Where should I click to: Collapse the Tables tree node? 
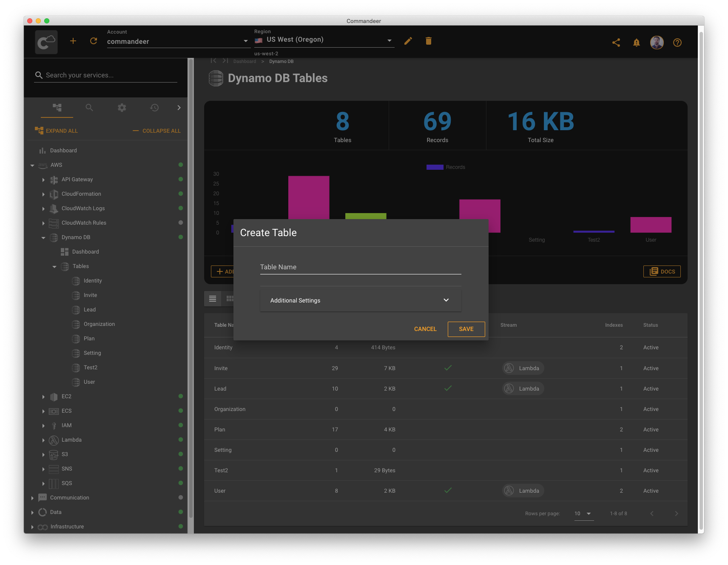coord(54,267)
